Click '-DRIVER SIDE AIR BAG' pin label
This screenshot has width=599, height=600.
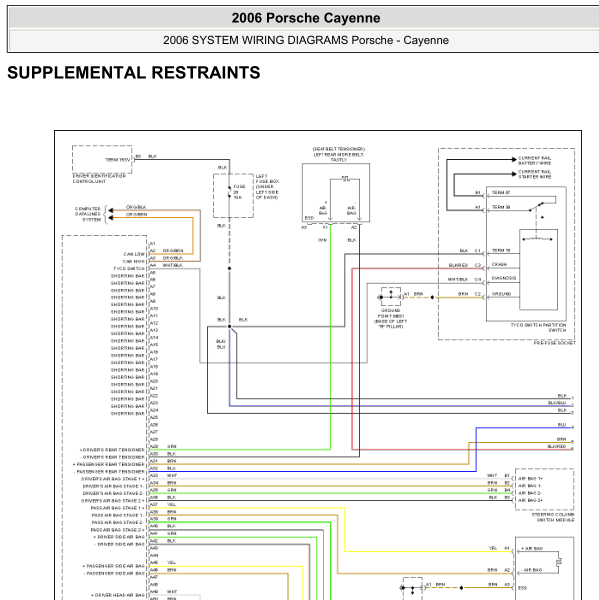click(119, 544)
